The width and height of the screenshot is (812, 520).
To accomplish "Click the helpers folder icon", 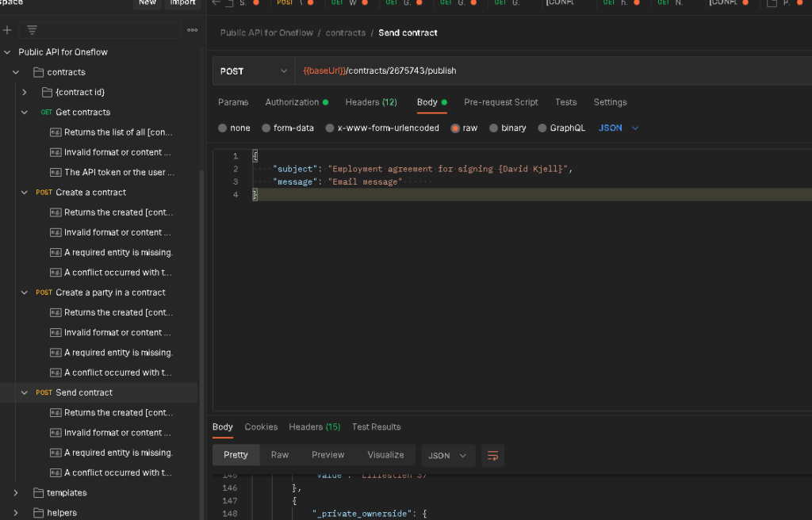I will pyautogui.click(x=38, y=513).
